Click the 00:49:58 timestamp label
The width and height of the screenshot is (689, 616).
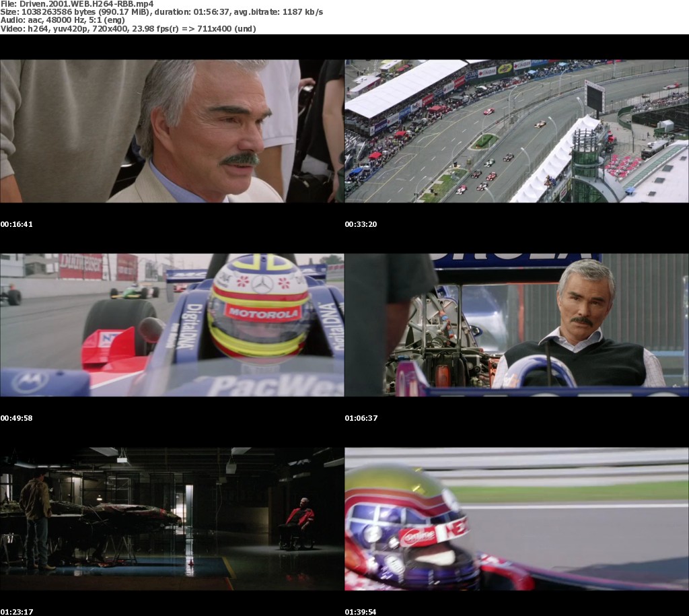(16, 418)
